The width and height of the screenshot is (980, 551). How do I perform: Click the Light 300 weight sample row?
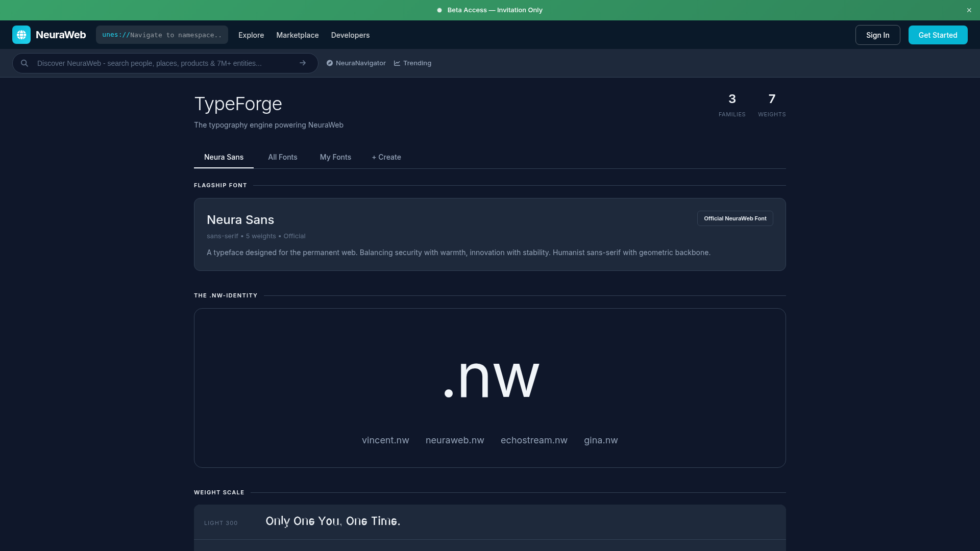click(x=490, y=522)
